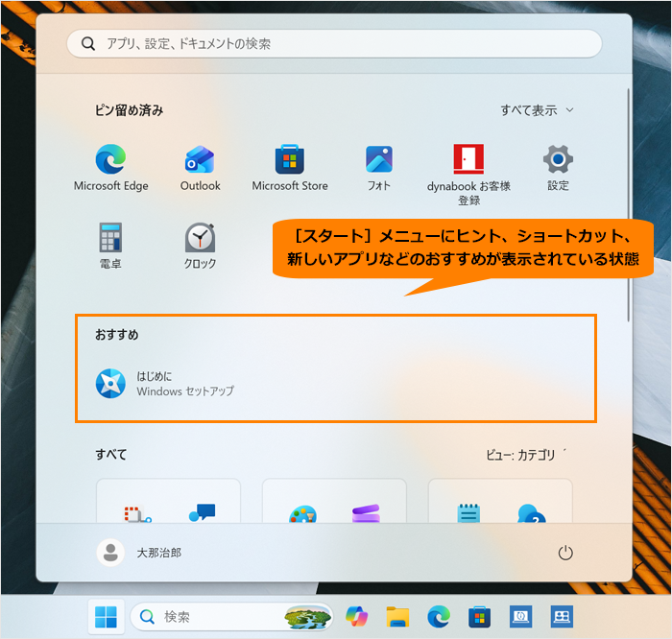Click the taskbar 検索 search box
672x639 pixels.
click(231, 617)
